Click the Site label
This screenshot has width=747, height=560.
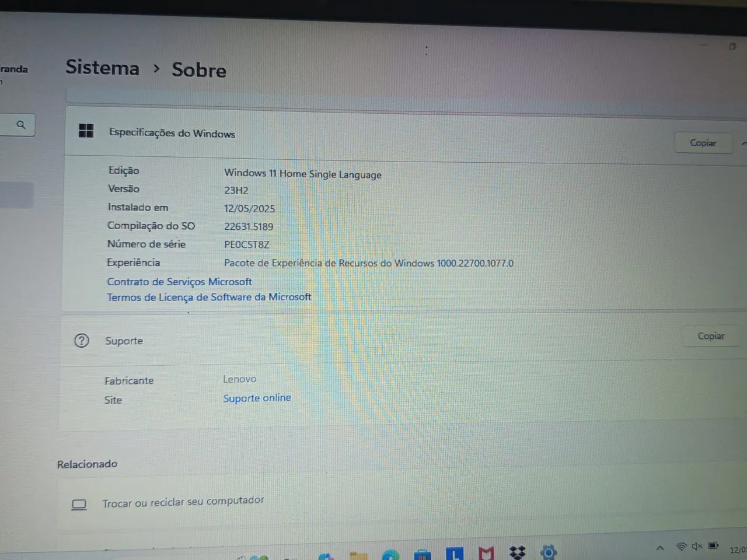[x=113, y=400]
